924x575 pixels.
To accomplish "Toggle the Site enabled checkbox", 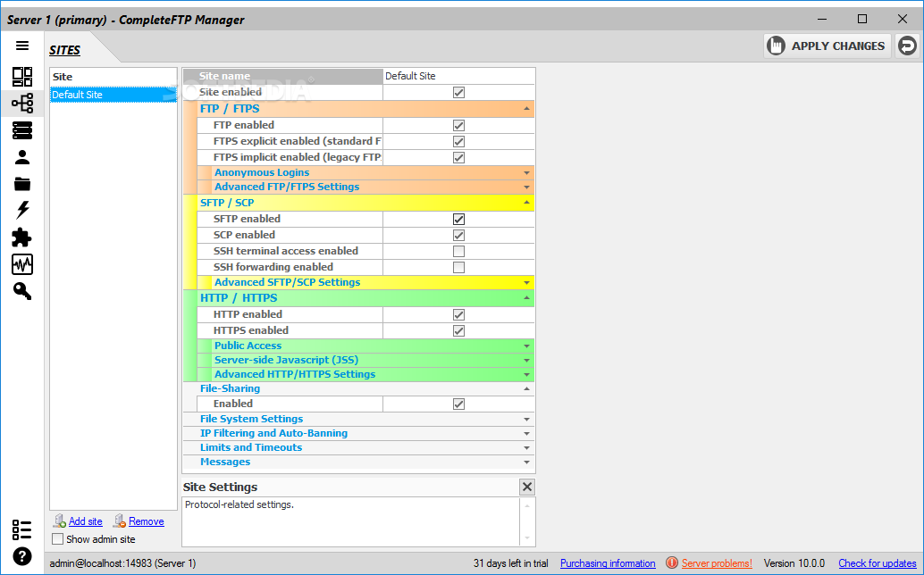I will click(458, 92).
